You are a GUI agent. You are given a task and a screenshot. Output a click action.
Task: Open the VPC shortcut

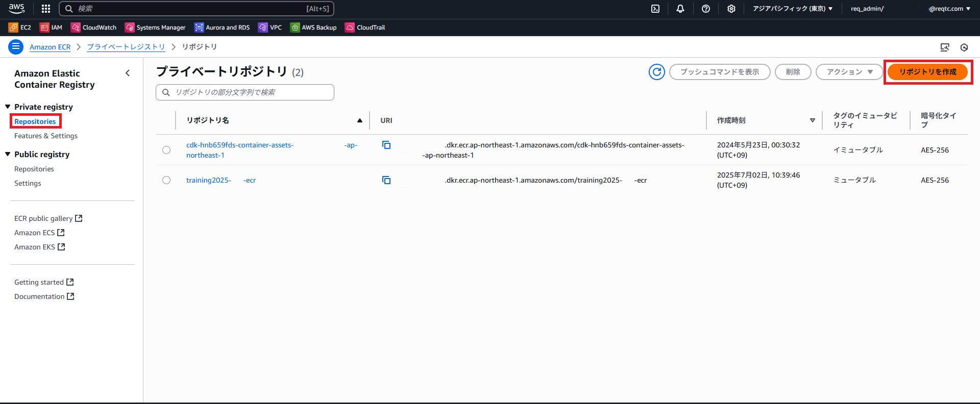coord(270,28)
